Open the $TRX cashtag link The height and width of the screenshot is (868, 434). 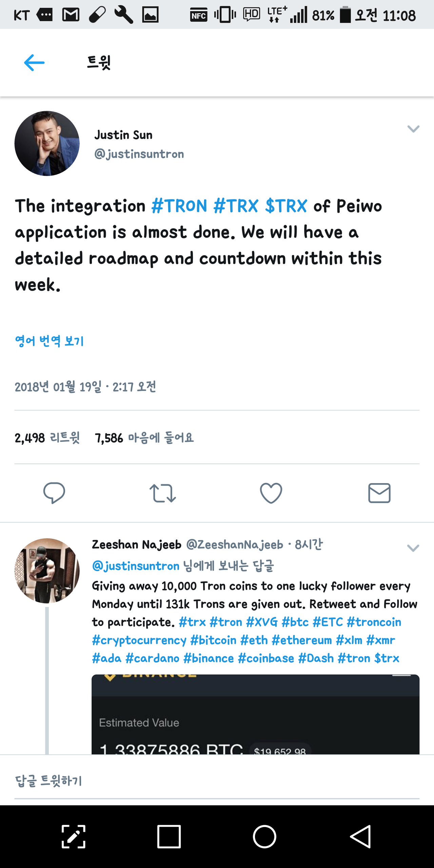pos(286,206)
